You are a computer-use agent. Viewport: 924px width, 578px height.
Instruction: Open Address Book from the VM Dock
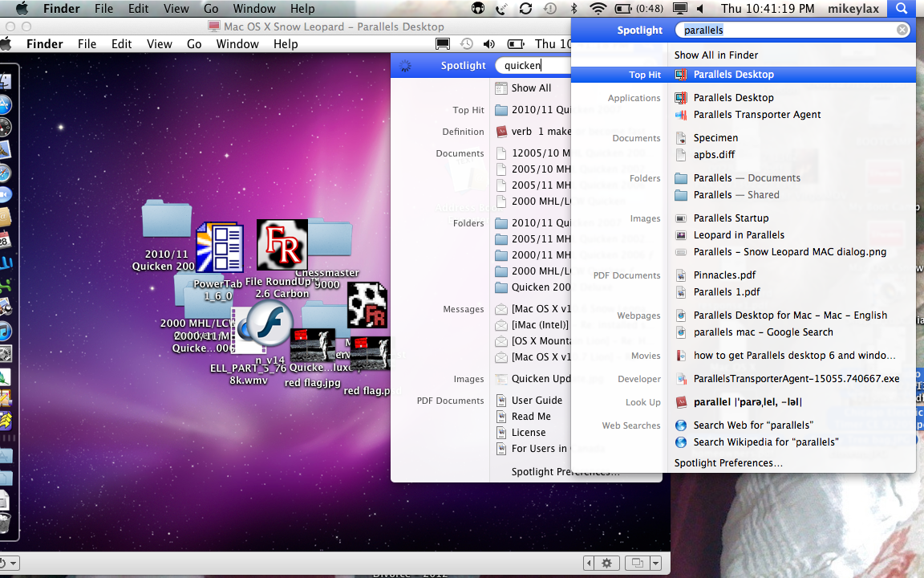coord(5,217)
